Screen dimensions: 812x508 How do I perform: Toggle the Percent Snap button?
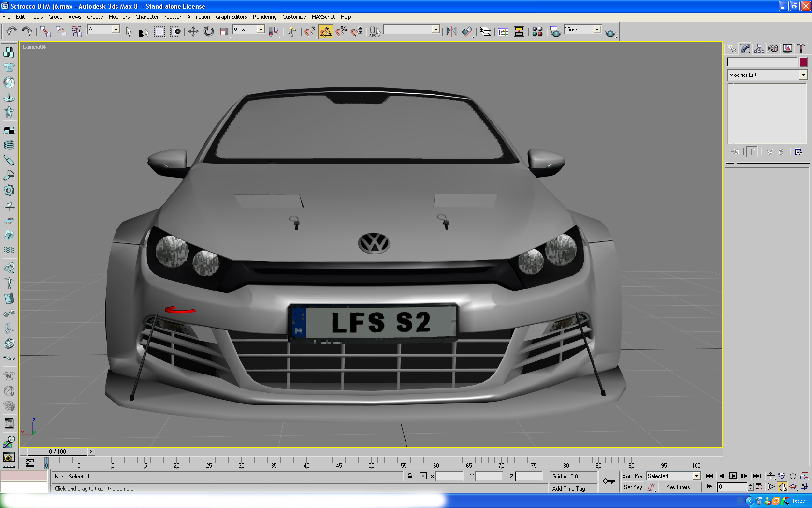point(341,31)
